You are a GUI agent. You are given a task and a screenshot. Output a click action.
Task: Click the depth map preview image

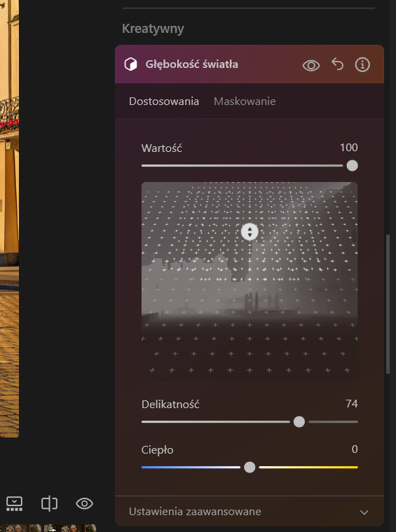(250, 281)
